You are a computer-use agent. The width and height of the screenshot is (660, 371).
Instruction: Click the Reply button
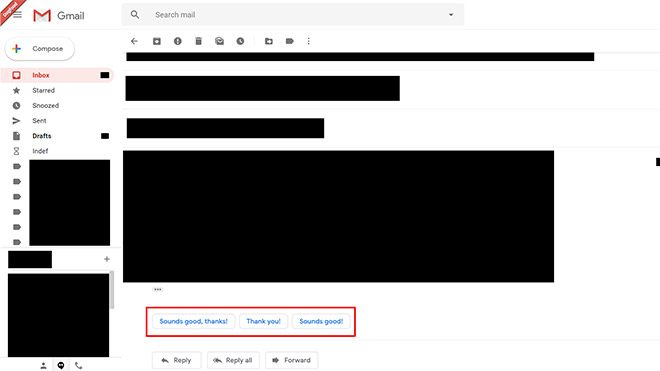coord(176,360)
